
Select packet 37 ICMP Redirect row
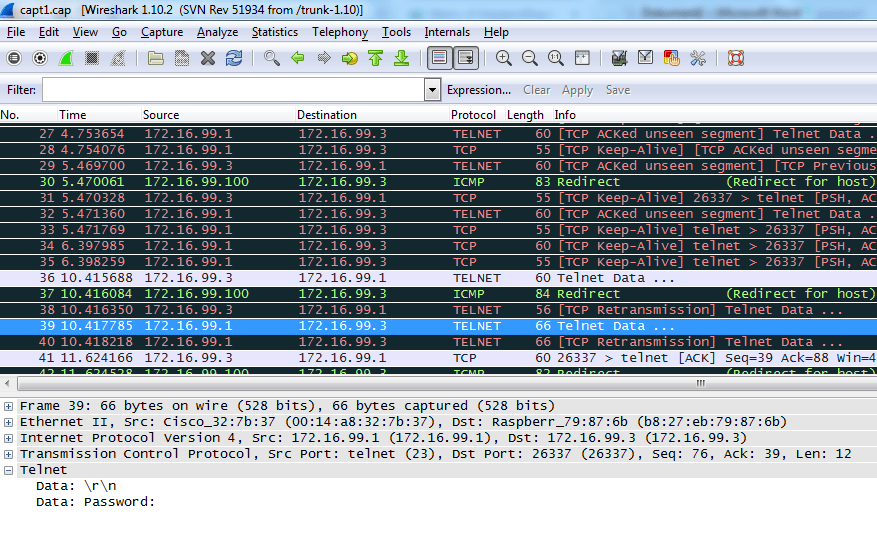click(438, 294)
